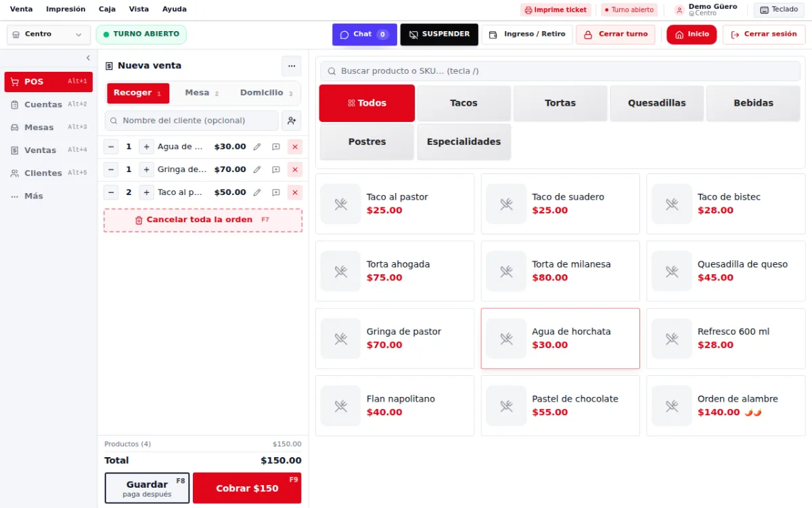Edit the Taco al pastor line with the pencil icon

[257, 192]
